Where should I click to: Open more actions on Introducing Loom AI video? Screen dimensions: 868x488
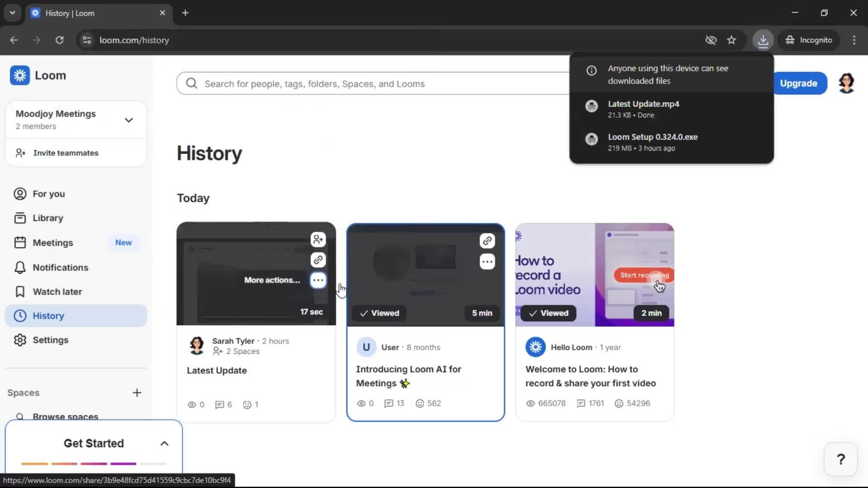tap(487, 262)
